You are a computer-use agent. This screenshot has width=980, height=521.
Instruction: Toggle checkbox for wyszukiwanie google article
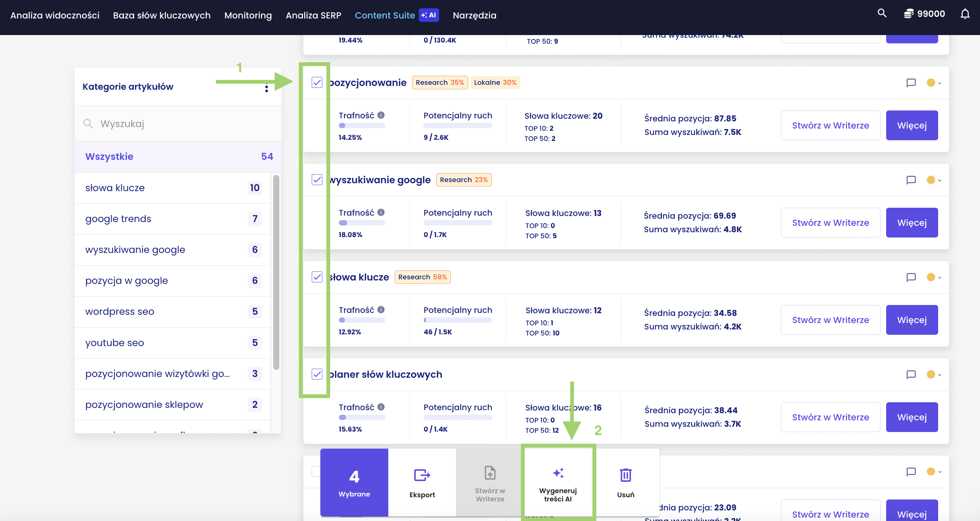click(x=317, y=179)
